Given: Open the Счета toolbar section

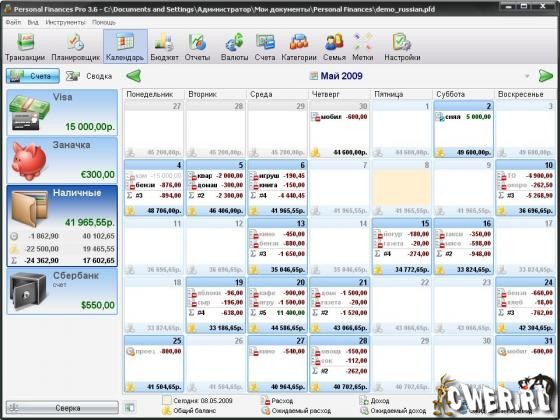Looking at the screenshot, I should coord(265,47).
